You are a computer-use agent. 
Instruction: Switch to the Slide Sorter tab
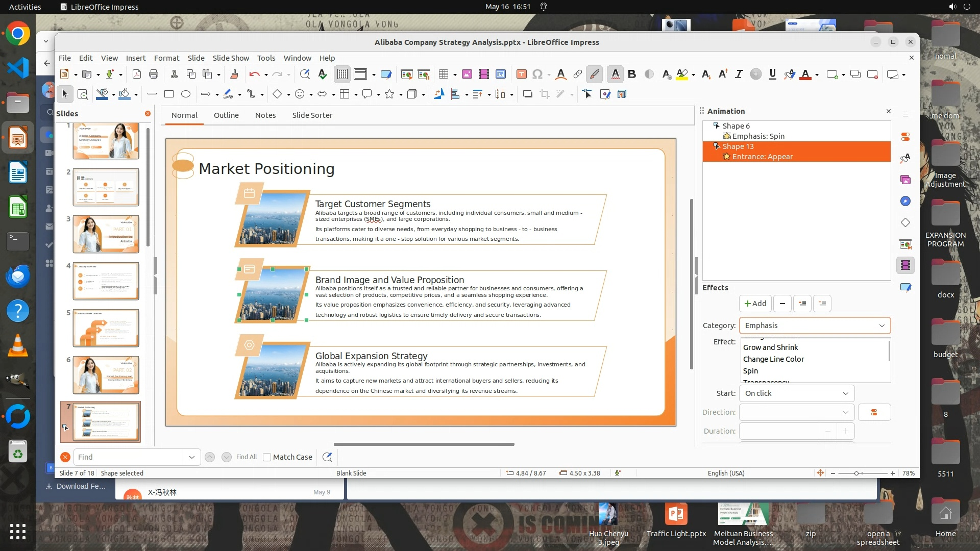pos(312,115)
